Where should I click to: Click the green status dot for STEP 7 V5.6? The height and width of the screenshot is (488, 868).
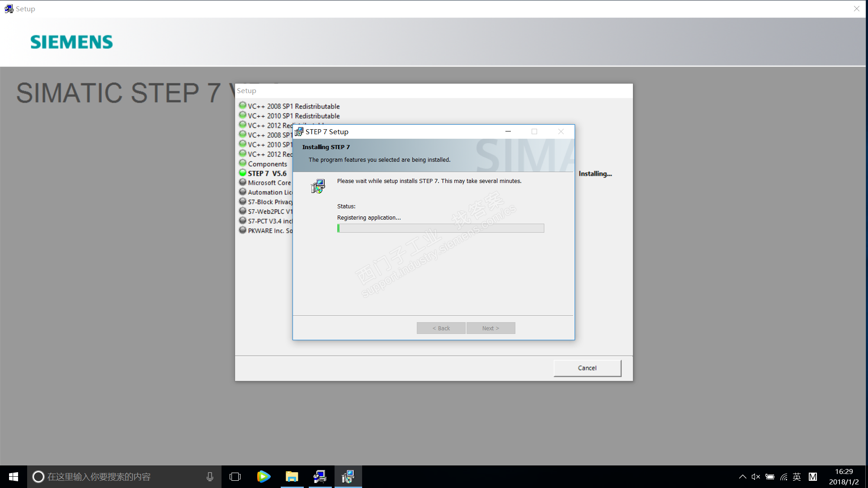click(x=243, y=173)
